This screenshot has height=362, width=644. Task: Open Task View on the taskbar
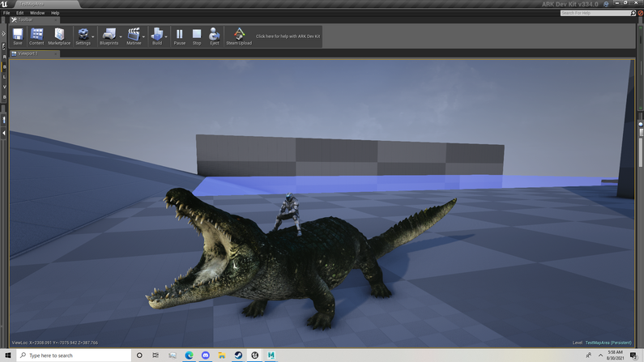156,356
